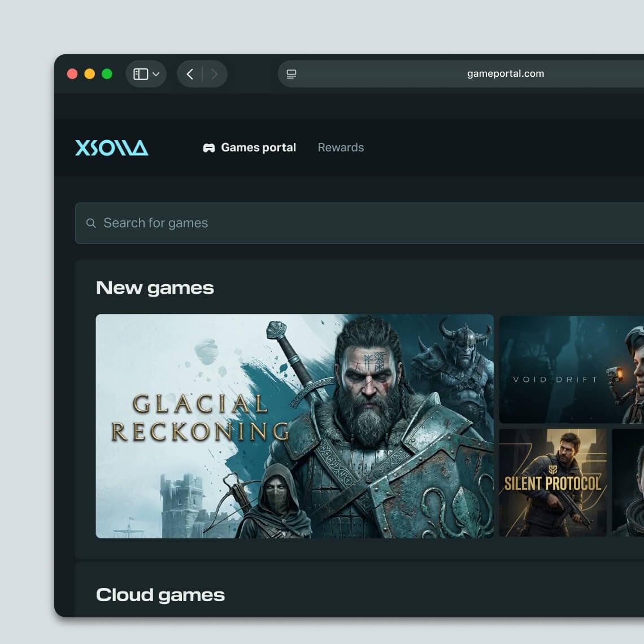Switch to the Rewards tab

point(341,147)
